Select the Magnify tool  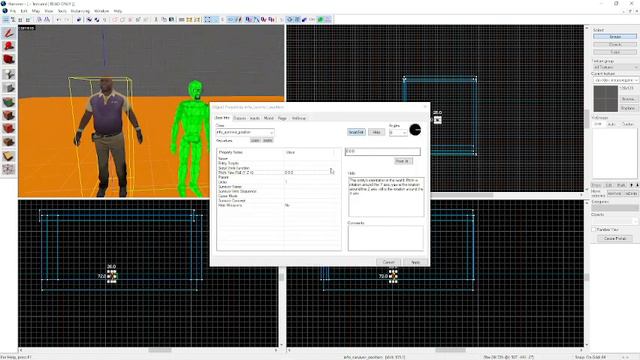[9, 46]
